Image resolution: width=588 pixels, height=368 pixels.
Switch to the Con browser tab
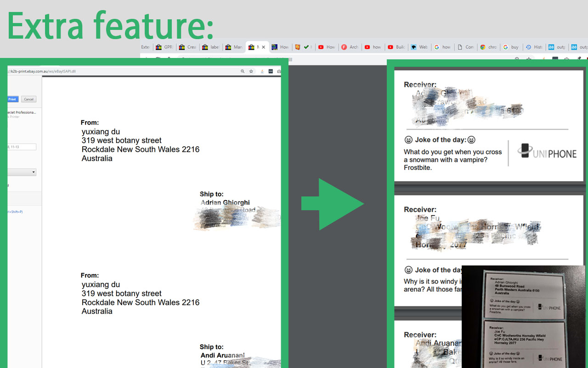pyautogui.click(x=466, y=47)
